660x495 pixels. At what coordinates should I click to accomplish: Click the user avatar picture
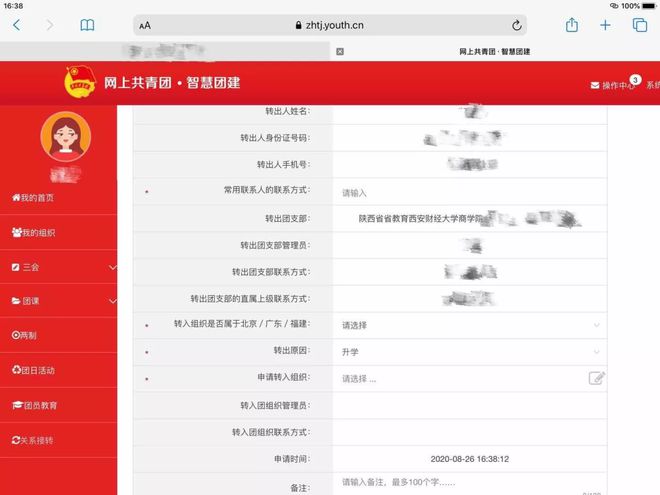(66, 136)
